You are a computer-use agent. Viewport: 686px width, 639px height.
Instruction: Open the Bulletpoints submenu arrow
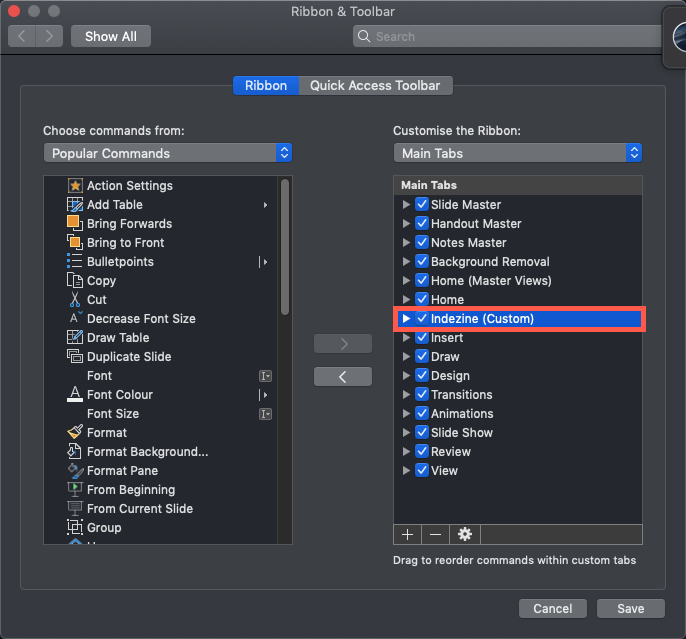click(x=264, y=262)
